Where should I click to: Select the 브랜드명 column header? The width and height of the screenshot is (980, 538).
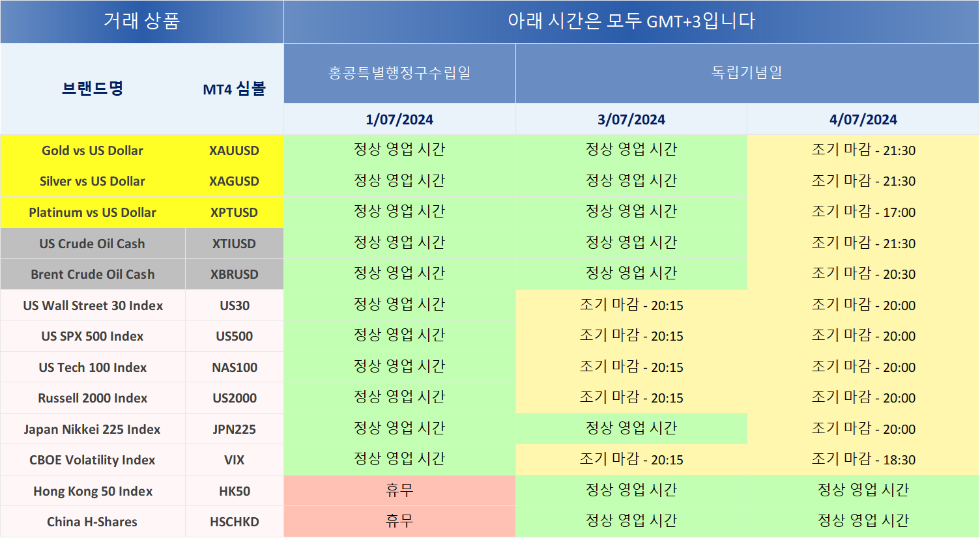pos(93,89)
